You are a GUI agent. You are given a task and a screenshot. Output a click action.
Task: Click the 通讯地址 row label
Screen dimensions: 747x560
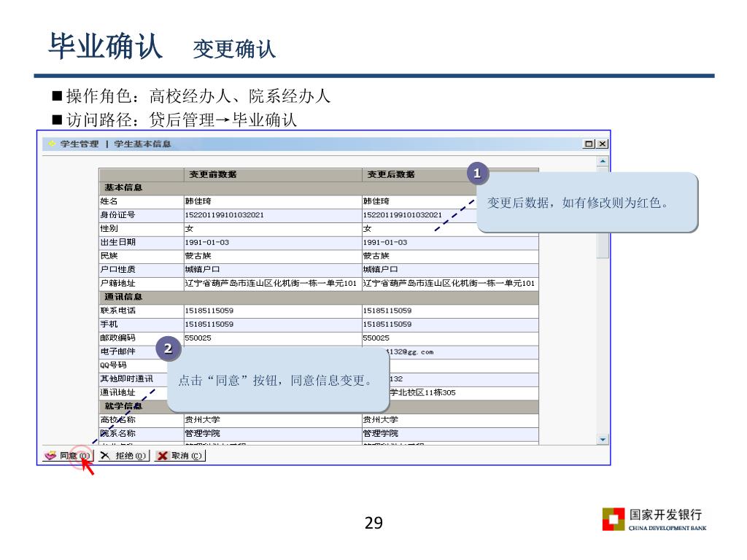117,392
